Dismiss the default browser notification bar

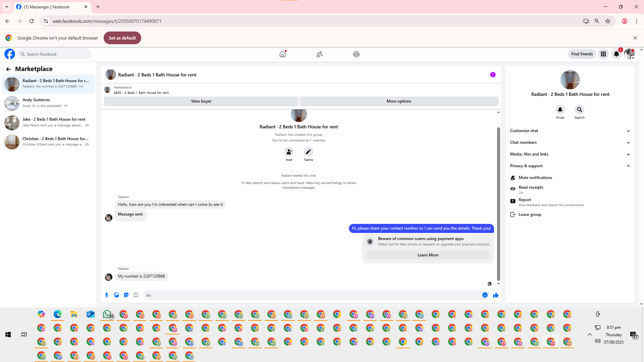(635, 38)
